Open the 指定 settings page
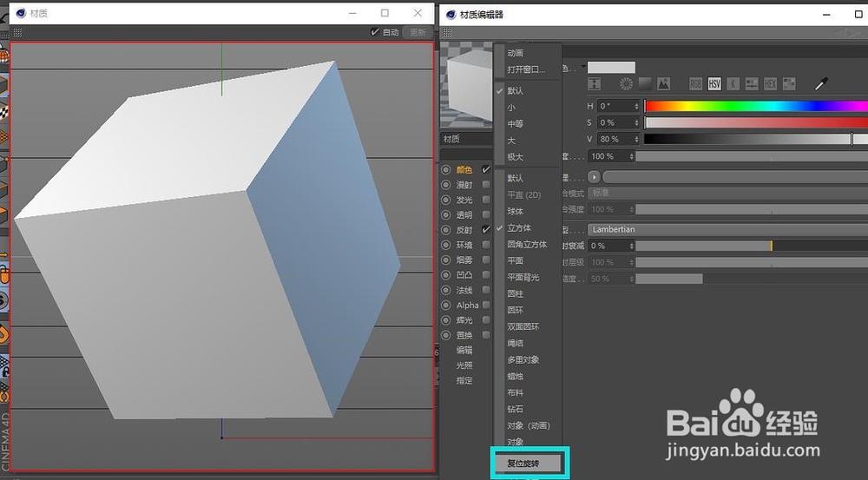This screenshot has height=480, width=868. click(464, 380)
